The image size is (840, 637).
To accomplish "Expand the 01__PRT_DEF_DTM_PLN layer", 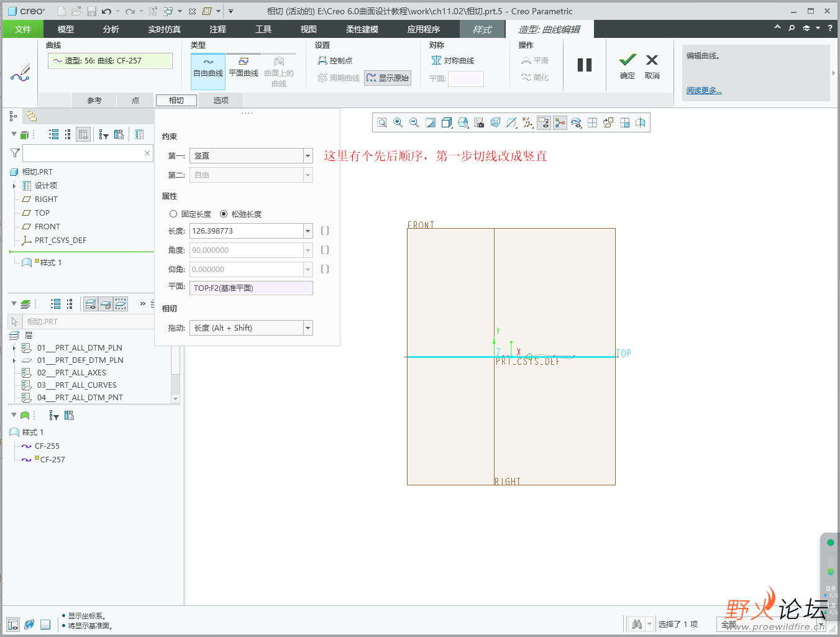I will [14, 360].
